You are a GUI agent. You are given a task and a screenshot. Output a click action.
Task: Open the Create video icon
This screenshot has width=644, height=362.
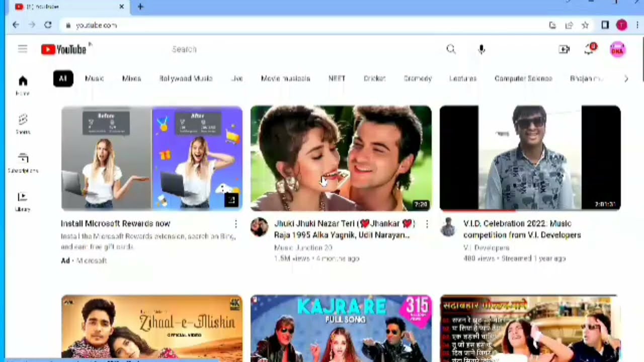[x=564, y=49]
